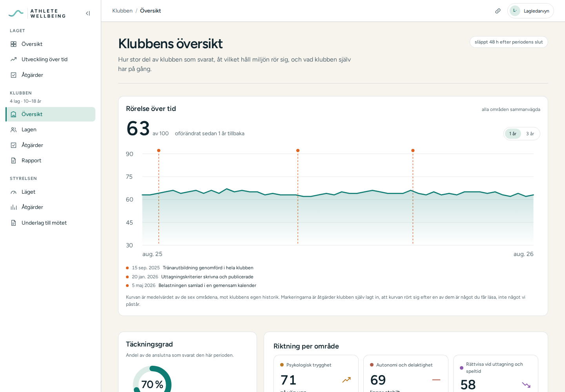Click the trend icon for Utveckling över tid
Viewport: 565px width, 392px height.
pos(14,60)
